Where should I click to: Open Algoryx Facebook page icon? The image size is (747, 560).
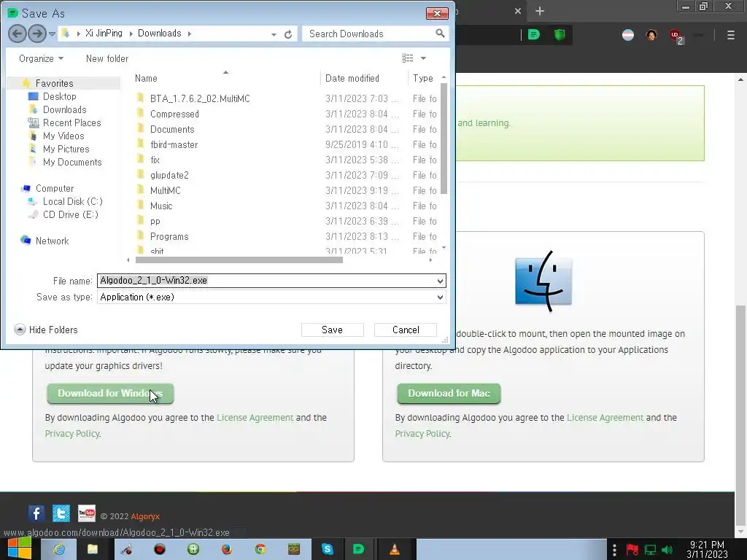pos(36,513)
